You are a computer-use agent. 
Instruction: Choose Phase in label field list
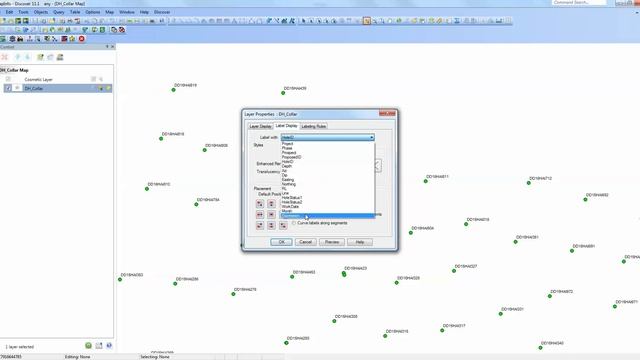coord(328,148)
